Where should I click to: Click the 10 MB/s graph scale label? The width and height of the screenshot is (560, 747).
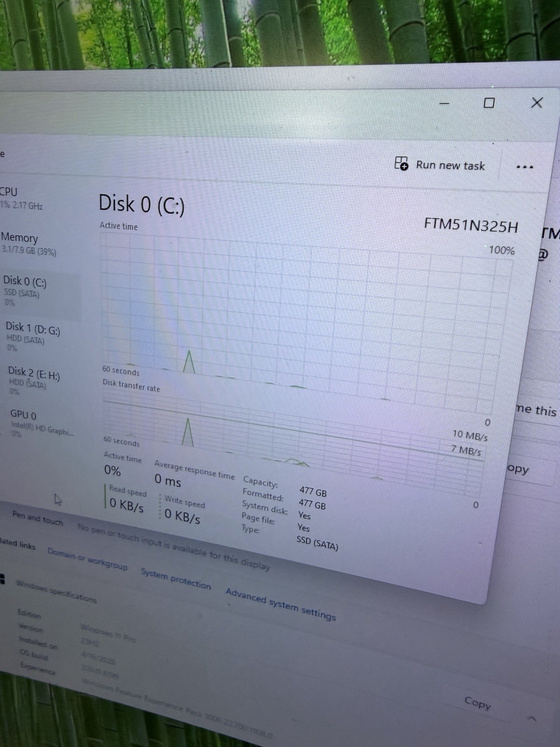pyautogui.click(x=470, y=436)
